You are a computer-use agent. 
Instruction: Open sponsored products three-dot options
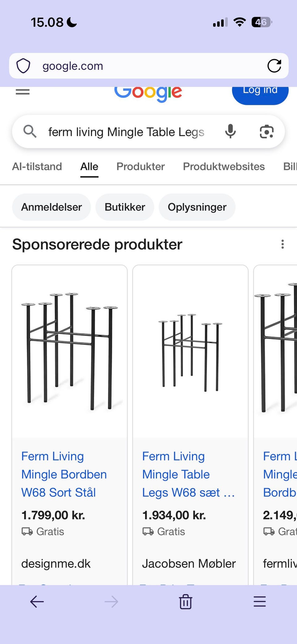(282, 244)
